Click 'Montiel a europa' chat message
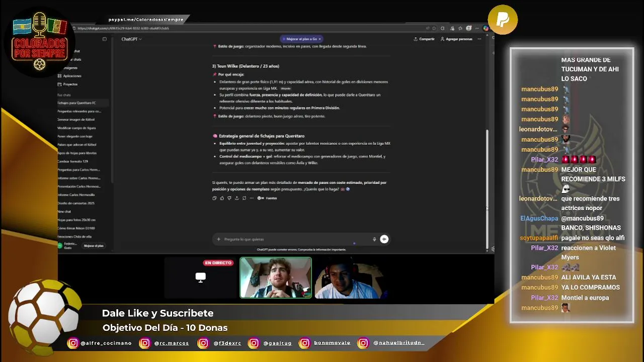644x362 pixels. tap(585, 298)
